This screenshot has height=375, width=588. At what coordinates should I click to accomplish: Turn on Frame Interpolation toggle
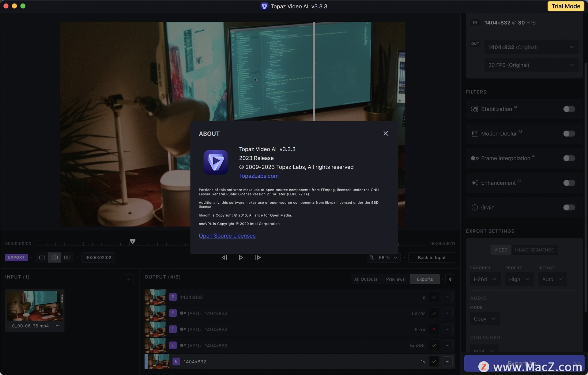pyautogui.click(x=569, y=158)
